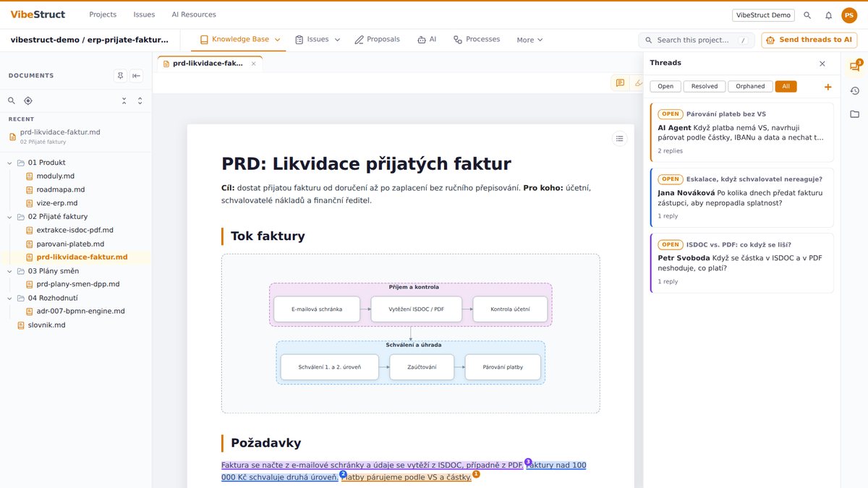
Task: Open the history rail icon
Action: pyautogui.click(x=854, y=90)
